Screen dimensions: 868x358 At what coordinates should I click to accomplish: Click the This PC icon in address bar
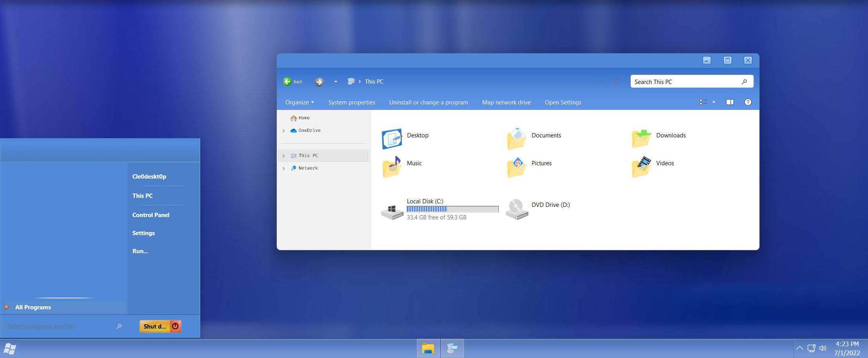click(x=351, y=81)
